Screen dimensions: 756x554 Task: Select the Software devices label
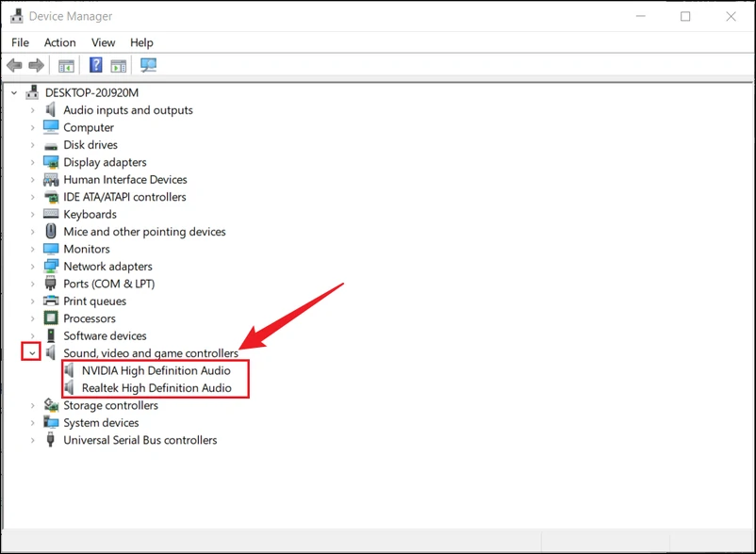pos(106,335)
